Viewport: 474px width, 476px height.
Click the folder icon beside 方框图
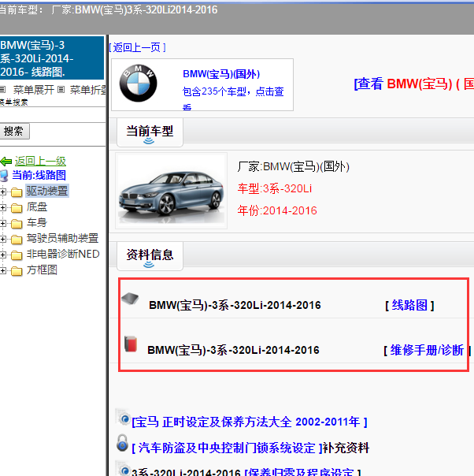point(17,271)
